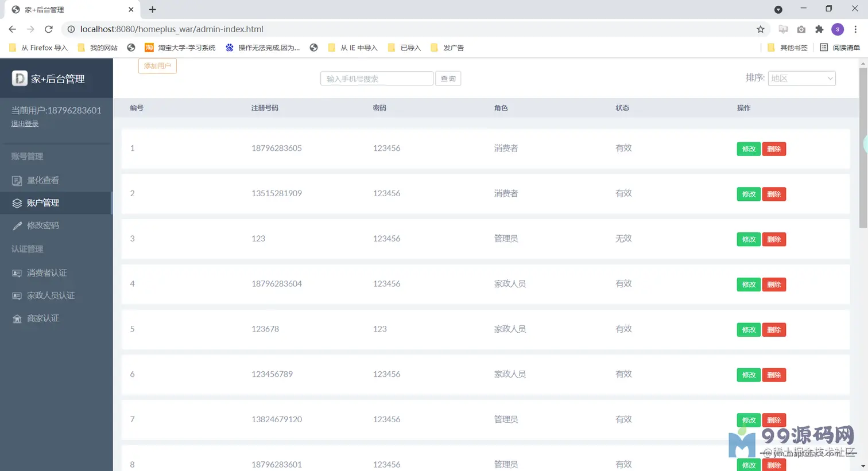Bookmark page with the star icon
Image resolution: width=868 pixels, height=471 pixels.
(761, 29)
